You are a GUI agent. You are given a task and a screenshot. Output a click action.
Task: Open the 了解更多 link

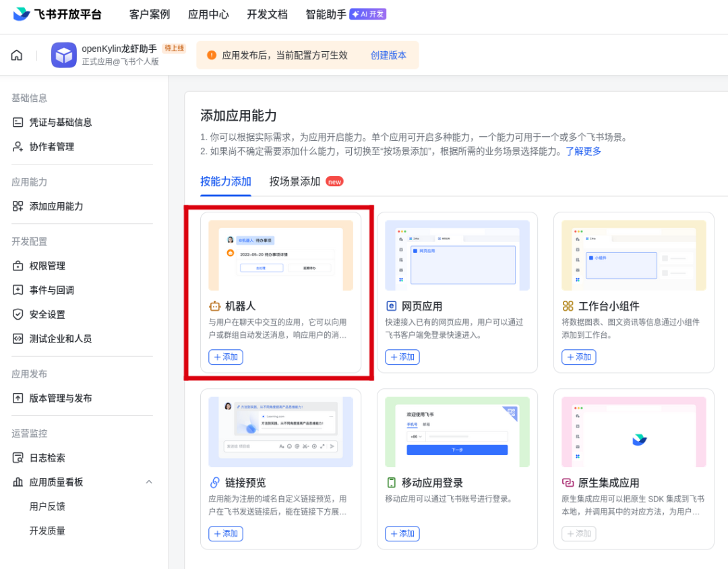(583, 151)
